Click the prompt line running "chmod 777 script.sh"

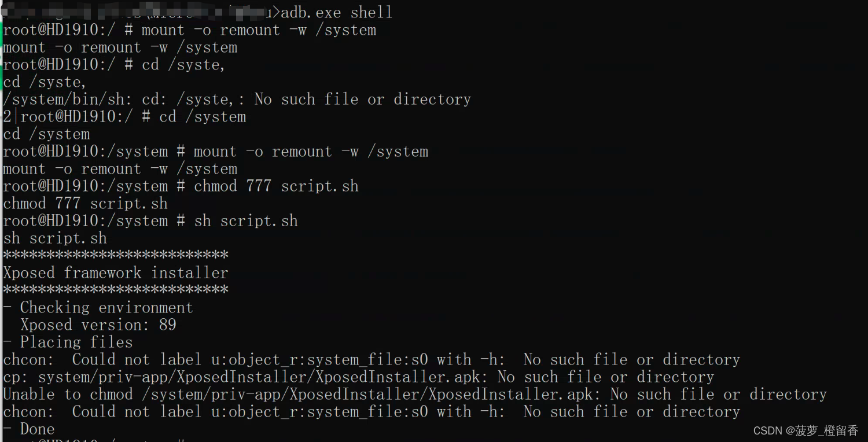181,186
